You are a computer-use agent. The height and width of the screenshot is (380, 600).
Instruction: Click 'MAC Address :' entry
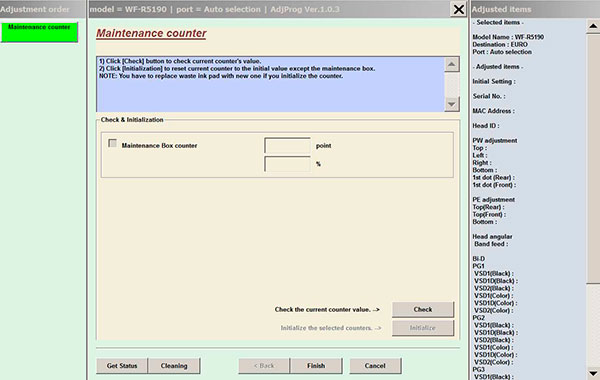tap(494, 111)
